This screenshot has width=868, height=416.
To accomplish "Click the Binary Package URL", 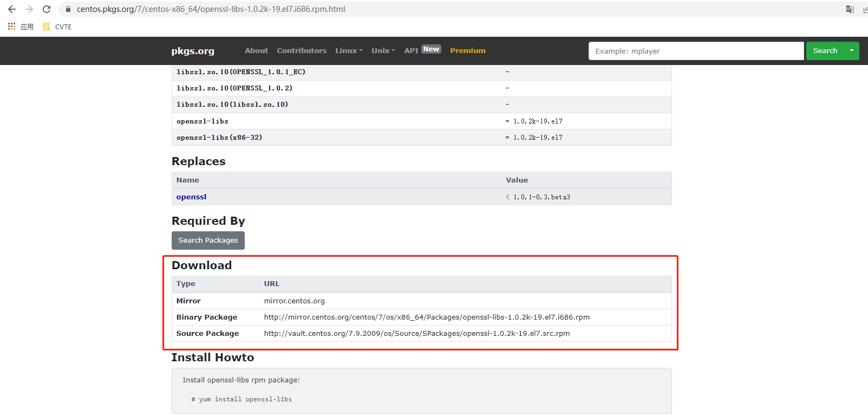I will (x=427, y=317).
